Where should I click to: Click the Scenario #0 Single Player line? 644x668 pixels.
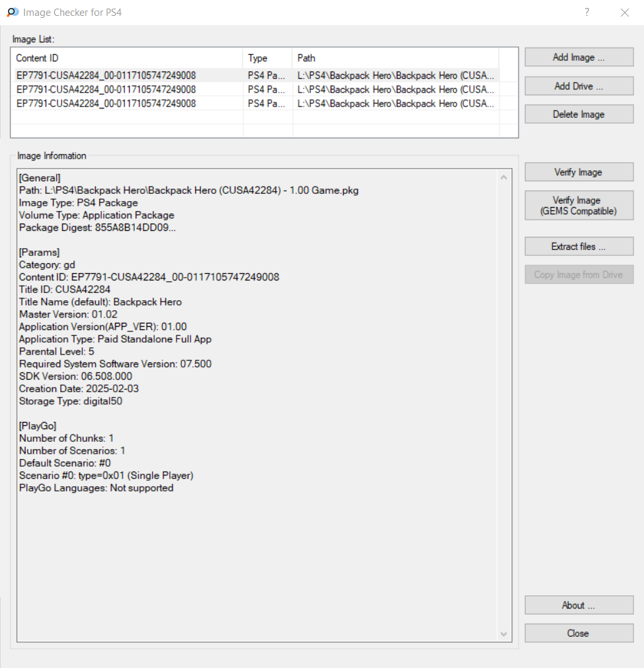coord(106,476)
